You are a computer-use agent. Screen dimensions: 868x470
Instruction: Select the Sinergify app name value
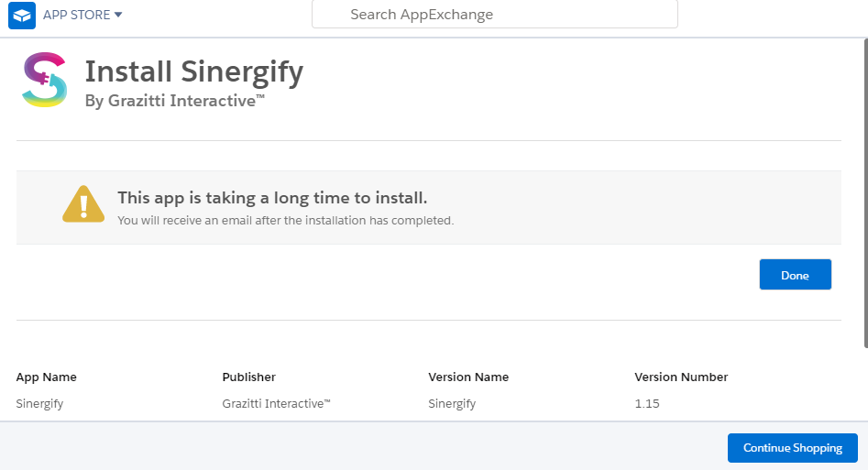point(39,403)
